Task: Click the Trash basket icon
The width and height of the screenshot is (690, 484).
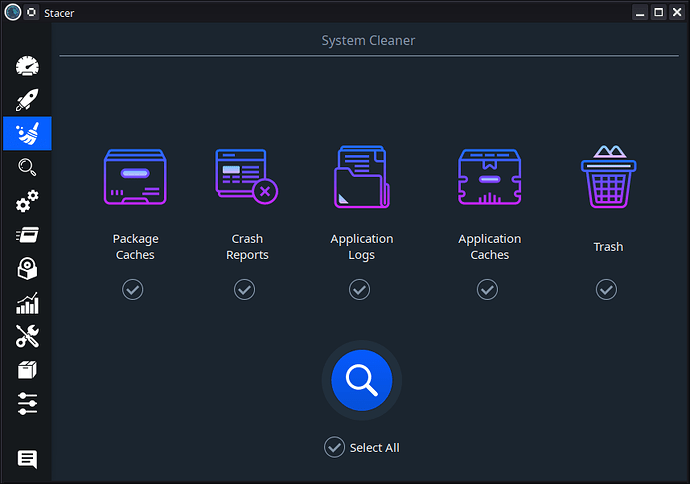Action: tap(609, 177)
